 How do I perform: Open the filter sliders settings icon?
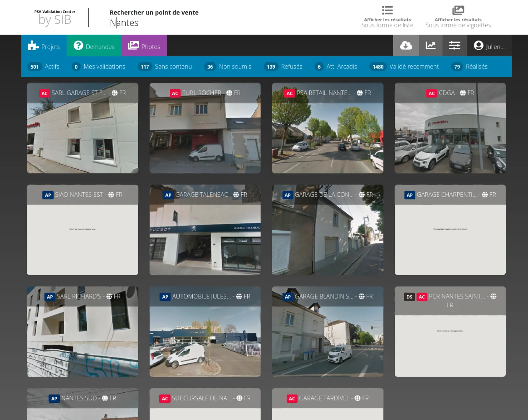coord(454,46)
